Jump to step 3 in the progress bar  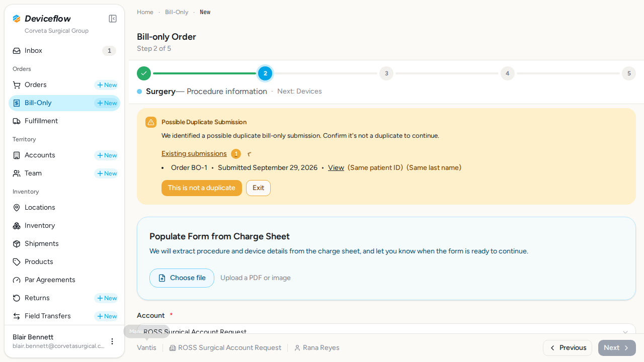pyautogui.click(x=386, y=73)
